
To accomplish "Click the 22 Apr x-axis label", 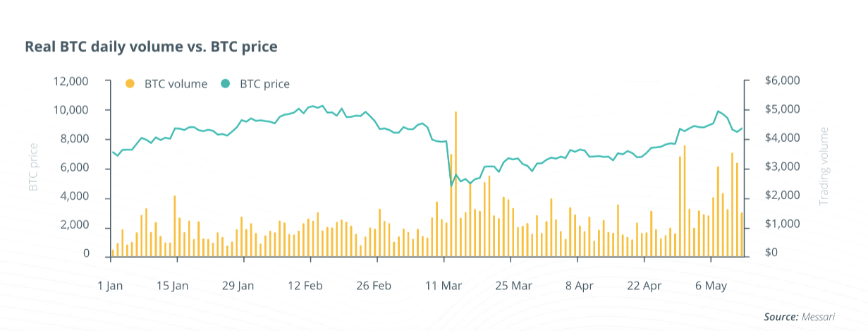I will click(x=644, y=286).
